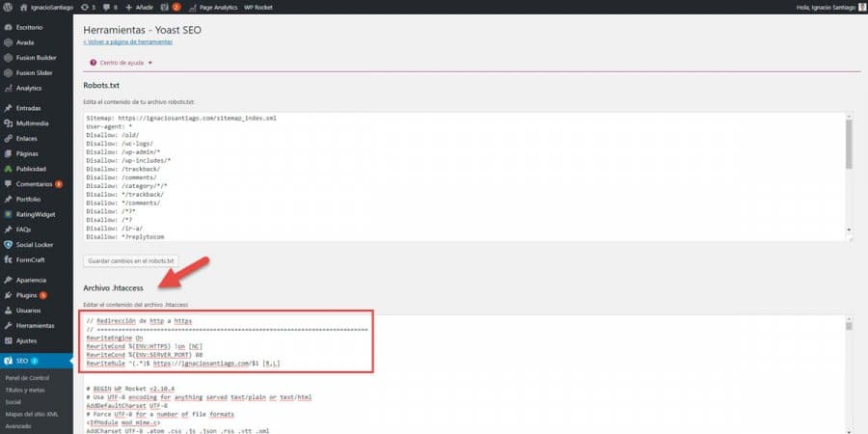Click the Disallow: /trackback/ line
This screenshot has height=434, width=868.
123,169
